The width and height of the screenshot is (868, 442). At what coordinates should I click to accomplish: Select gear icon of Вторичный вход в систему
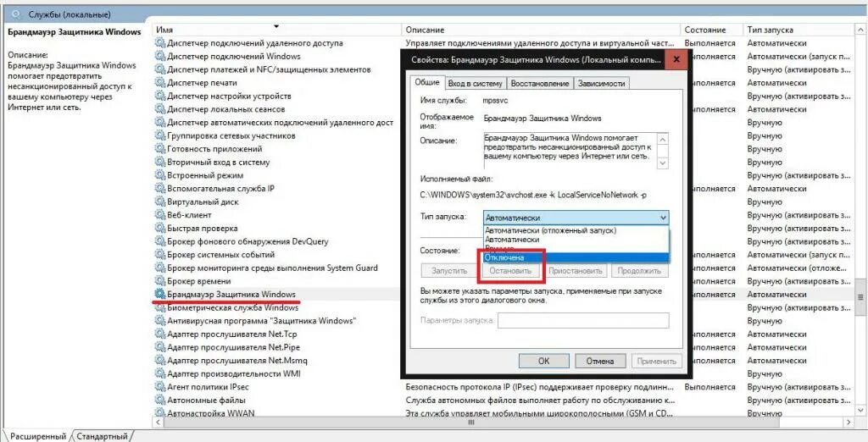pyautogui.click(x=160, y=162)
